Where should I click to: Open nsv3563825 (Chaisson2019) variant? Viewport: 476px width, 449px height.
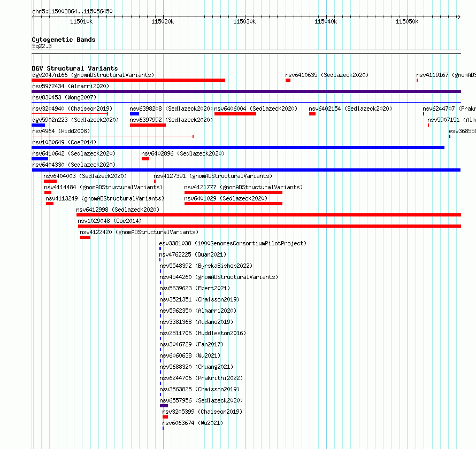(199, 389)
